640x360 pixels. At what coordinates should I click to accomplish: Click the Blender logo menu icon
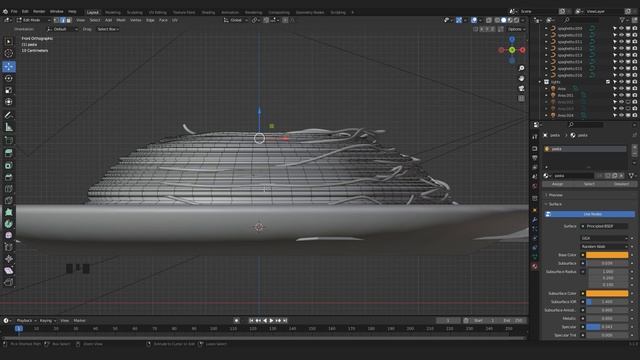[5, 12]
